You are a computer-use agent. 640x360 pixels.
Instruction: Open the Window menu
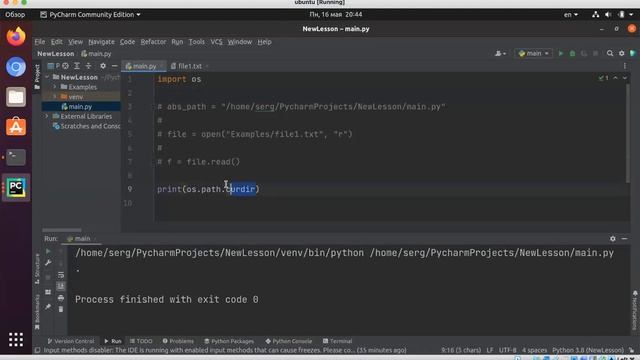240,42
